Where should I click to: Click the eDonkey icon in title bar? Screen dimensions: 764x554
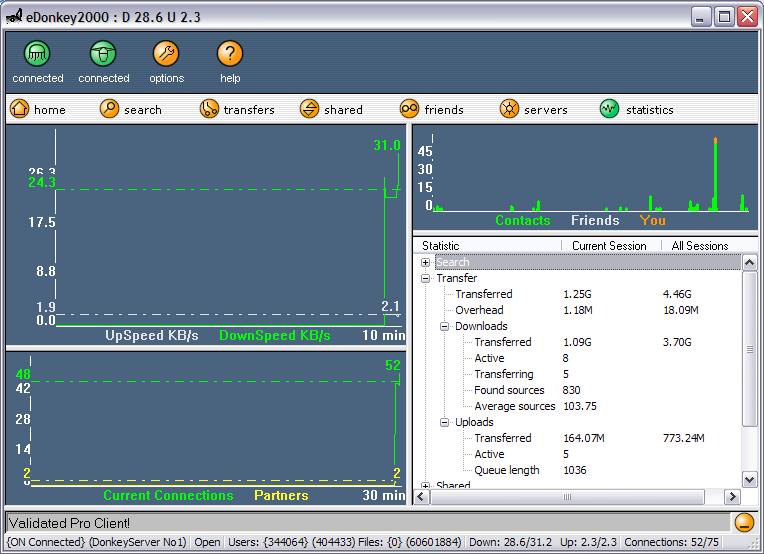click(14, 16)
